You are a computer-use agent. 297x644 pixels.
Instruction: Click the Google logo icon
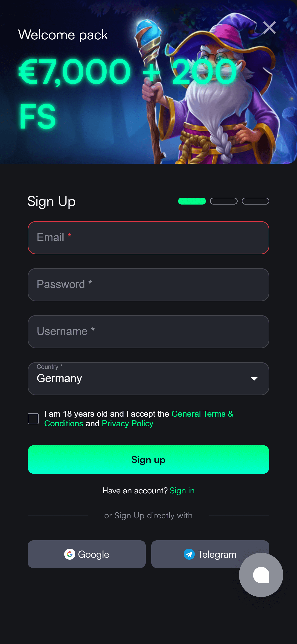(x=70, y=554)
